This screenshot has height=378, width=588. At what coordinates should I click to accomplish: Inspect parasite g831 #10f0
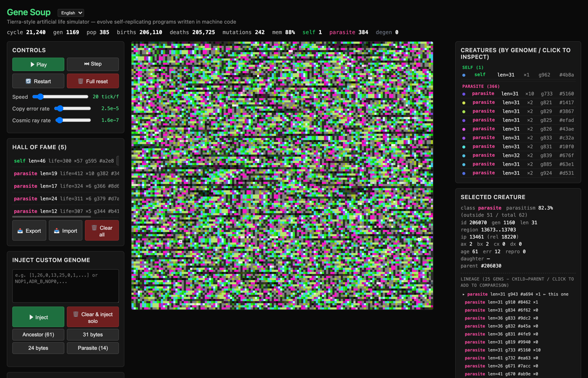click(518, 147)
